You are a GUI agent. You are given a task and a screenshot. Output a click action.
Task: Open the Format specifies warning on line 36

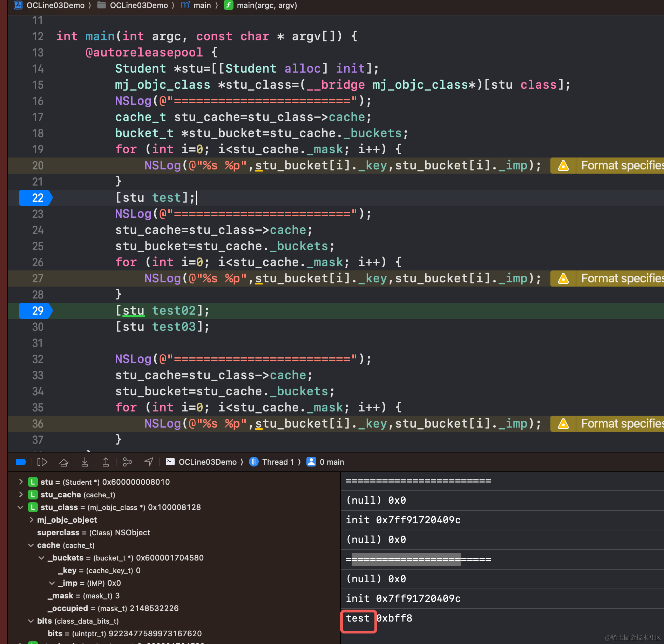tap(621, 424)
